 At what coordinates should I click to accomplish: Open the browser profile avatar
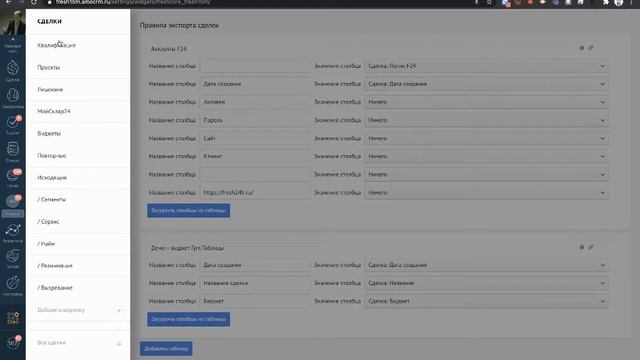coord(619,2)
